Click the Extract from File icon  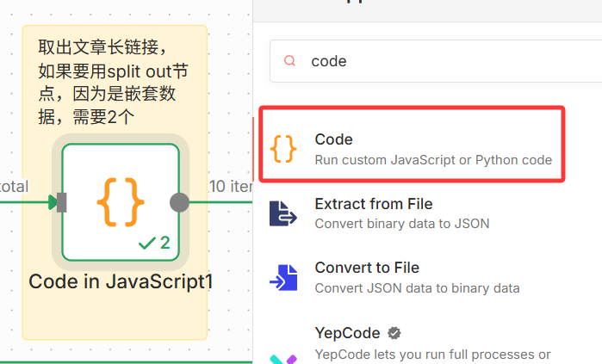[x=283, y=213]
